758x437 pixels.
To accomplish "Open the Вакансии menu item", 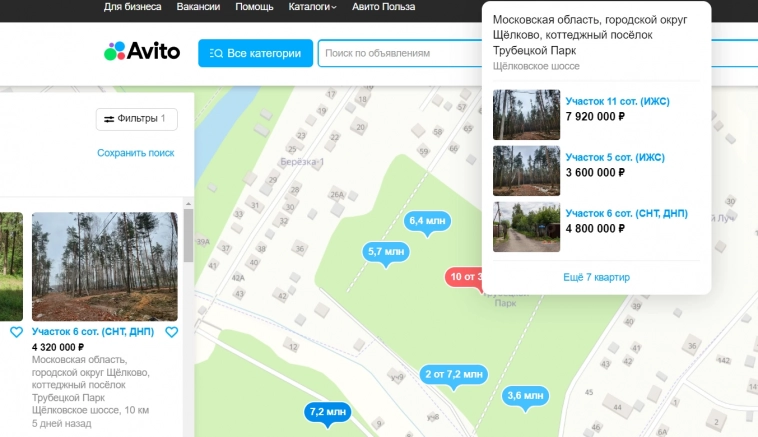I will pyautogui.click(x=198, y=7).
